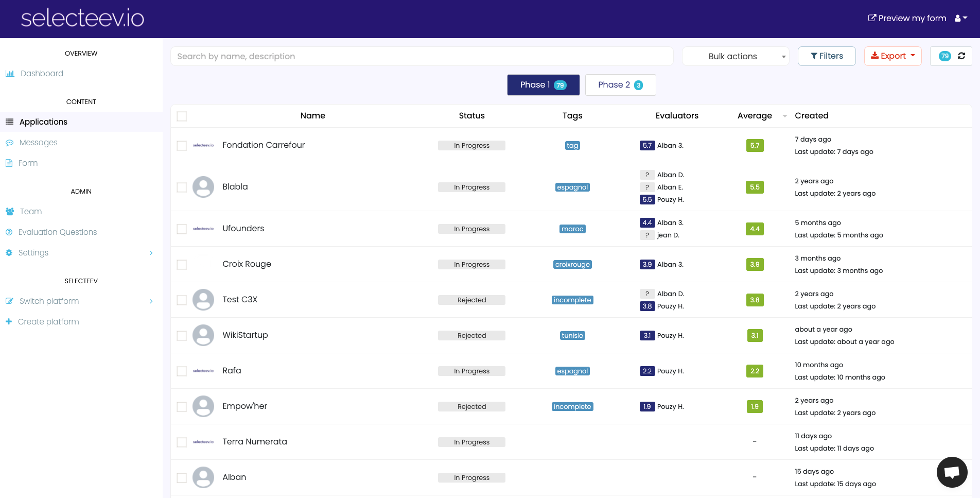Viewport: 980px width, 498px height.
Task: Check the Fondation Carrefour row checkbox
Action: coord(182,146)
